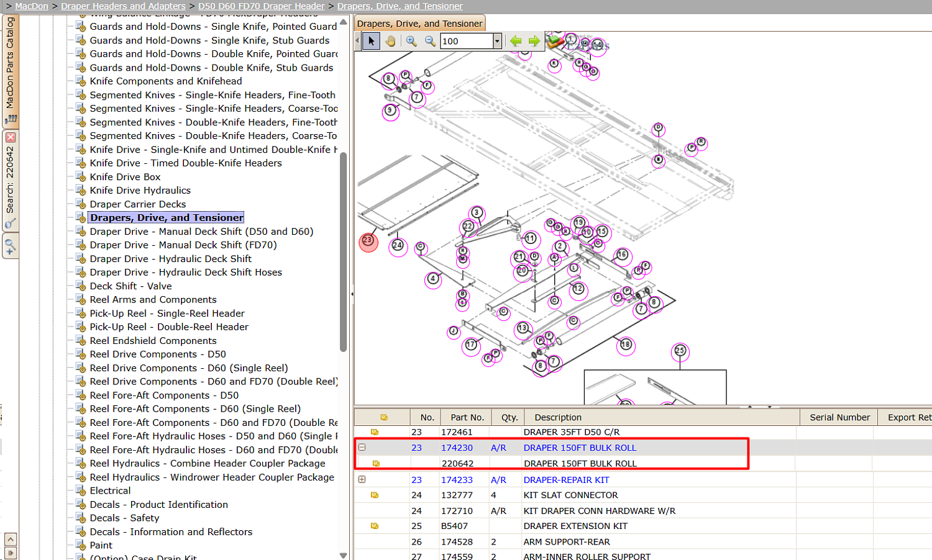The width and height of the screenshot is (932, 560).
Task: Click the catalog tree vertical scrollbar thumb
Action: (x=343, y=251)
